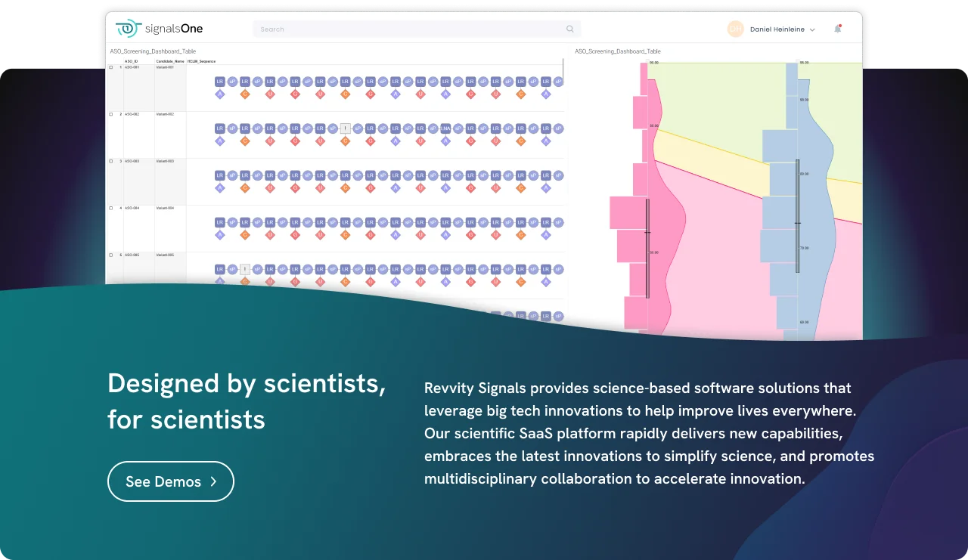
Task: Click the DH user avatar
Action: coord(735,29)
